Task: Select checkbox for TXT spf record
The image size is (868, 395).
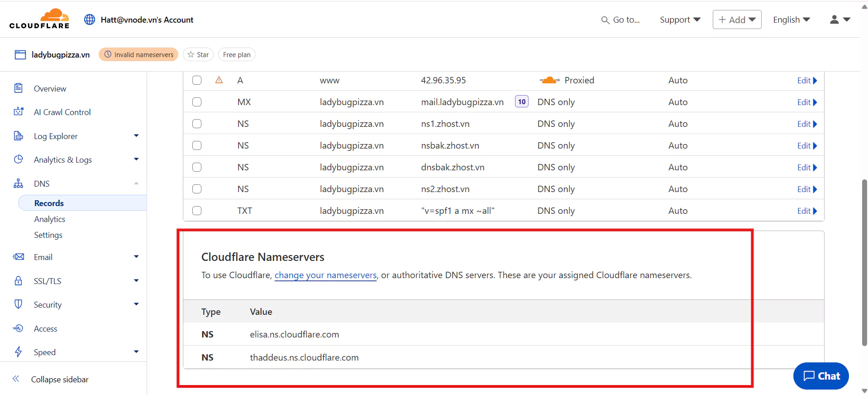Action: pyautogui.click(x=197, y=211)
